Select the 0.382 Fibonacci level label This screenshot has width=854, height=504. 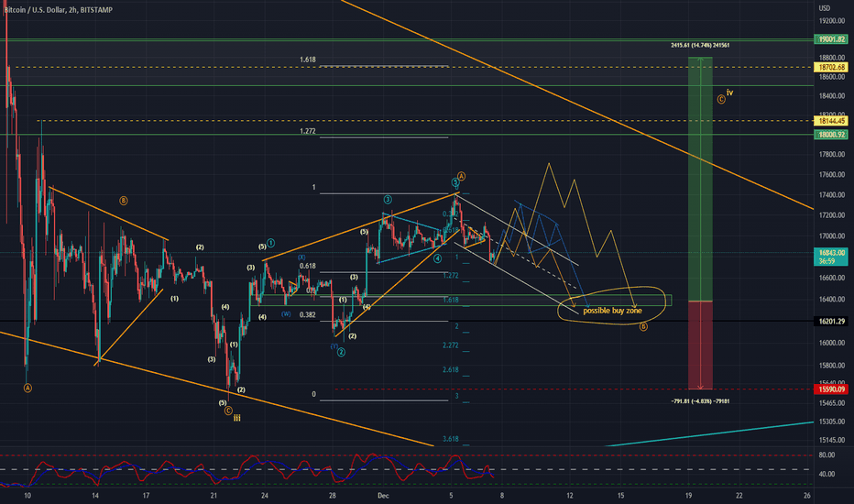point(307,314)
